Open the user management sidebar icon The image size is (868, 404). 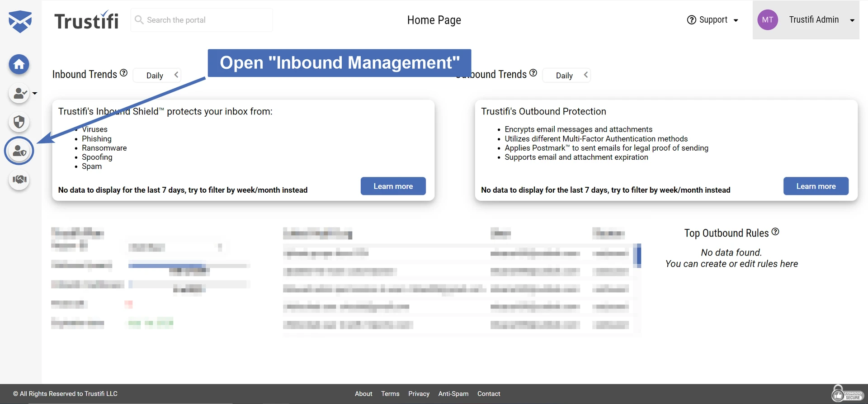click(x=19, y=94)
